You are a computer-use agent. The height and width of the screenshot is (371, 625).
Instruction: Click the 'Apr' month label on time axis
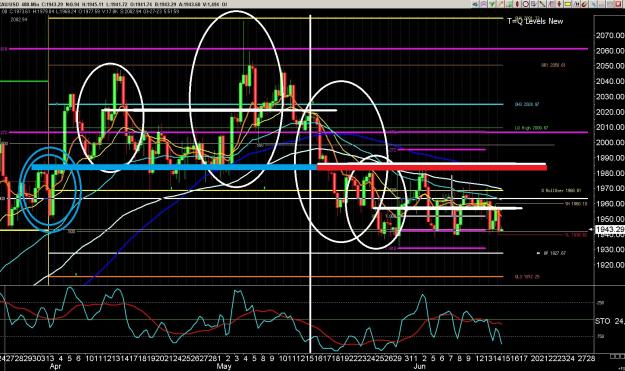55,366
